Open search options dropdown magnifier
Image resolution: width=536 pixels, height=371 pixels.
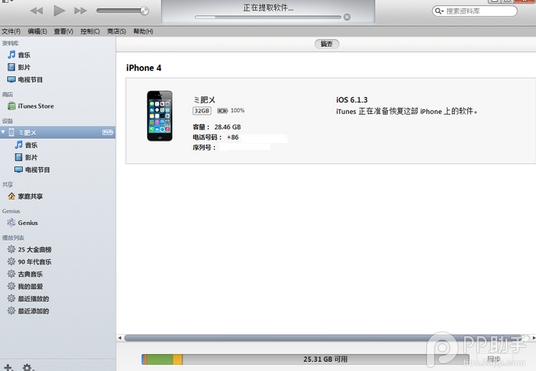pyautogui.click(x=439, y=11)
